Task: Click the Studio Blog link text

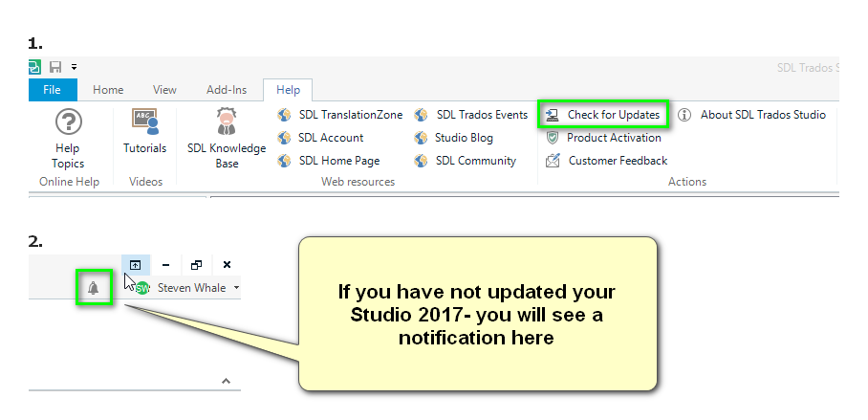Action: [464, 138]
